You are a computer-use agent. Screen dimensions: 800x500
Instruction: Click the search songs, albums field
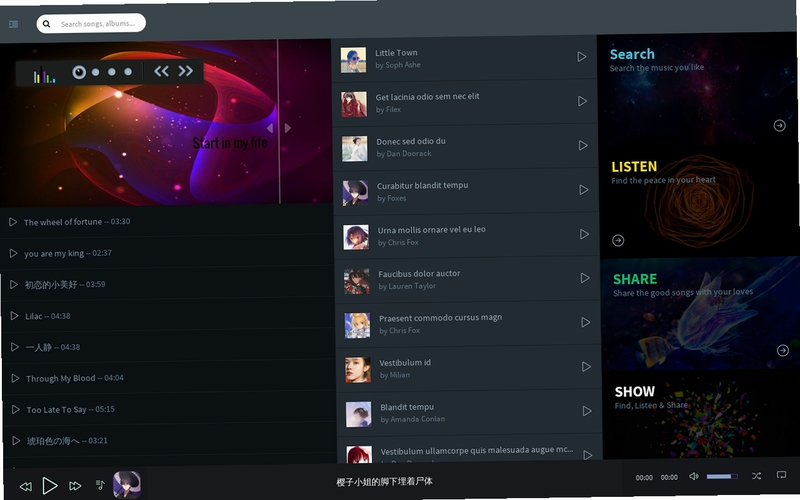[x=91, y=23]
